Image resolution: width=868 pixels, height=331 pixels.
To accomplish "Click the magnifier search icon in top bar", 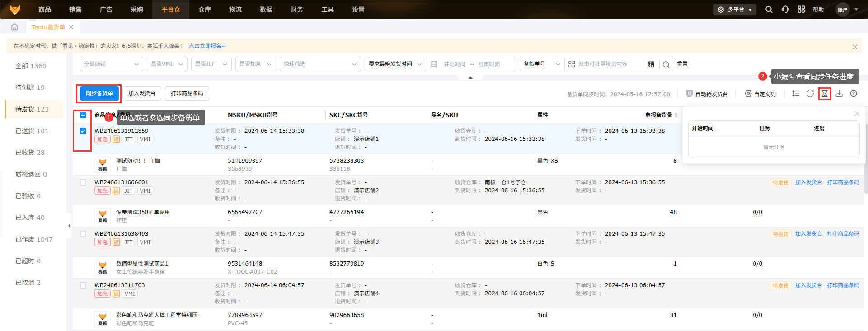I will click(x=769, y=9).
